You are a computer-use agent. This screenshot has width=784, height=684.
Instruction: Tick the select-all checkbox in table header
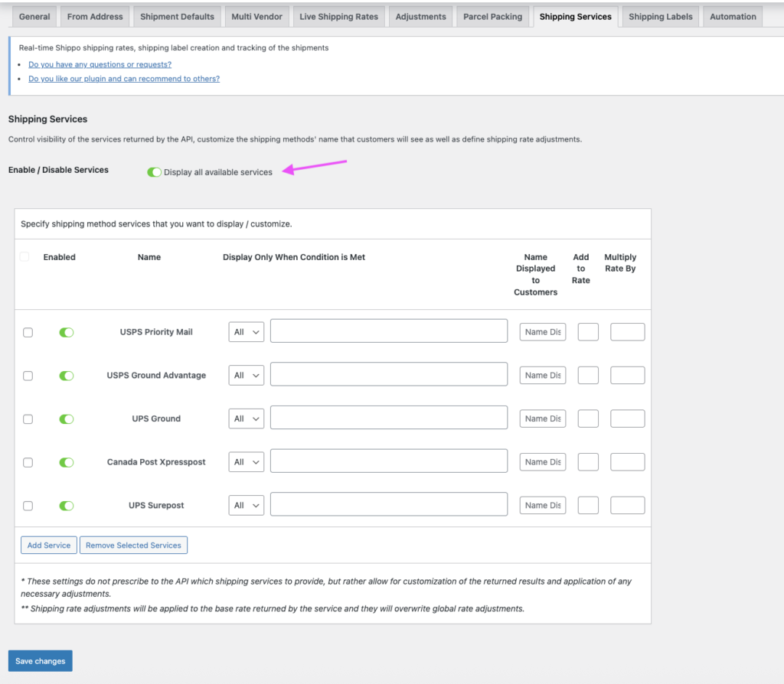pyautogui.click(x=24, y=257)
